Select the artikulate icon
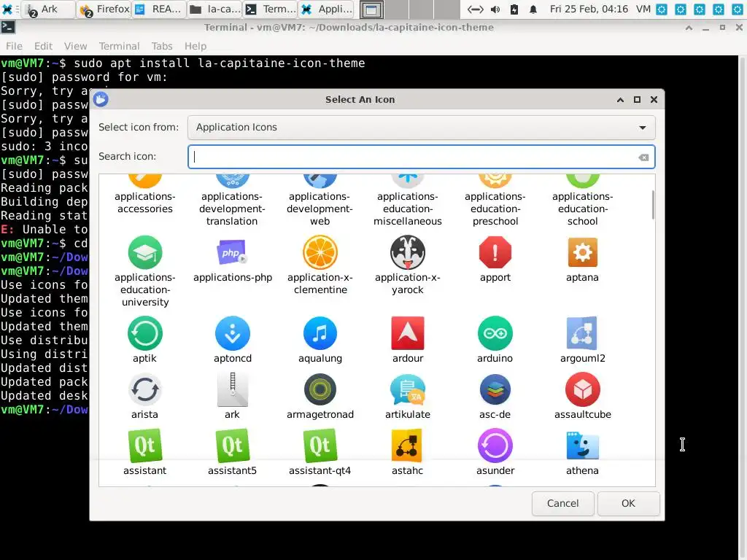This screenshot has height=560, width=747. tap(407, 389)
